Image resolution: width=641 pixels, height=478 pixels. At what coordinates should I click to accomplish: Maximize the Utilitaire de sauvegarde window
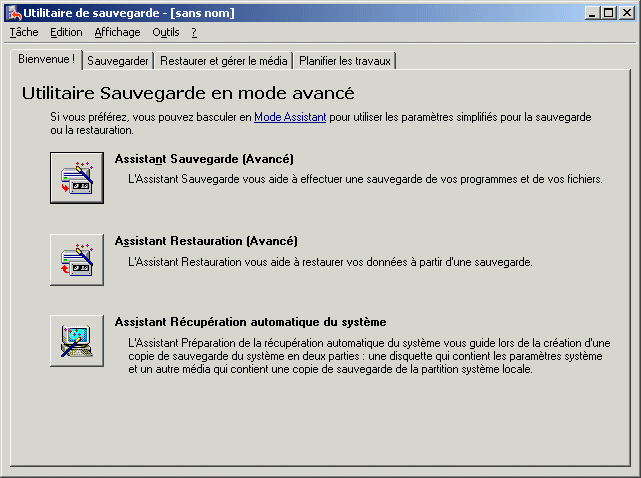pyautogui.click(x=609, y=12)
